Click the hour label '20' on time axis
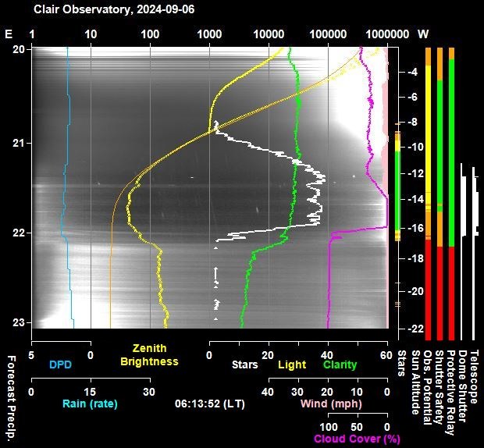This screenshot has height=448, width=484. 20,49
